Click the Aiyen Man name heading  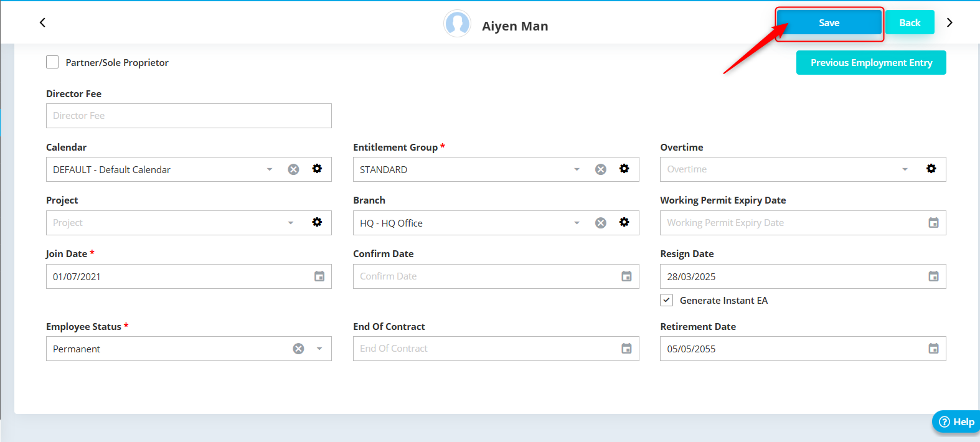[515, 26]
